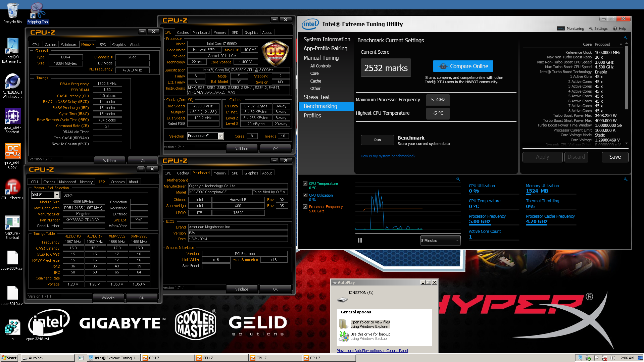Open the About tab in bottom-middle CPU-Z

(267, 173)
